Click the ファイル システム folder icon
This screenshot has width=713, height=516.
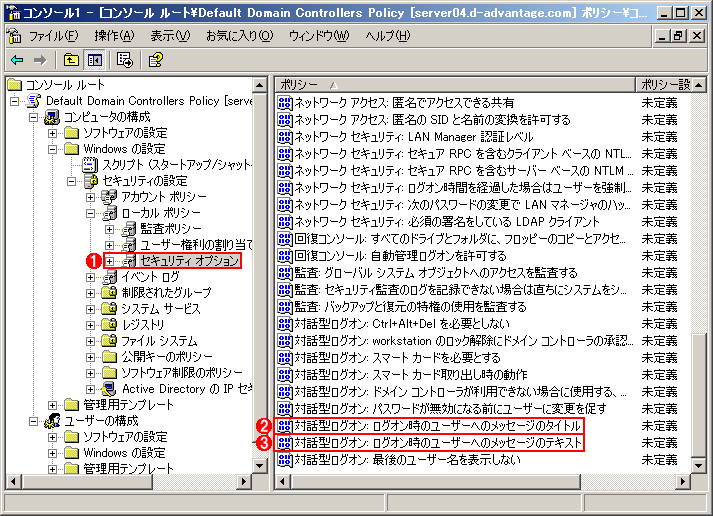109,341
